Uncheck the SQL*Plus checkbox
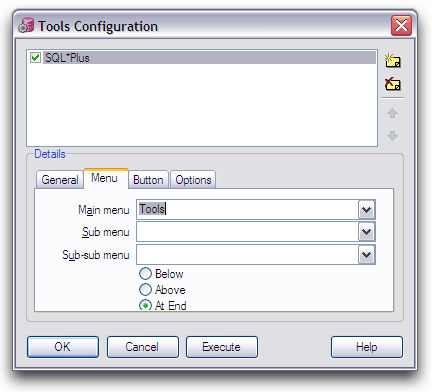 (x=35, y=58)
